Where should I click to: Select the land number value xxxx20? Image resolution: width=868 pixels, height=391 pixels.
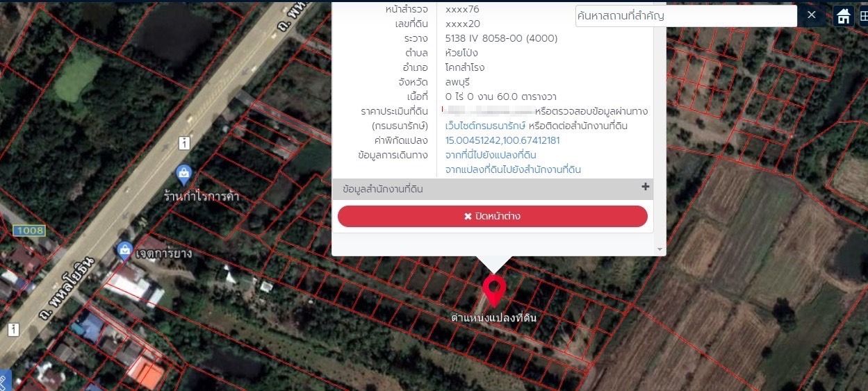[462, 24]
